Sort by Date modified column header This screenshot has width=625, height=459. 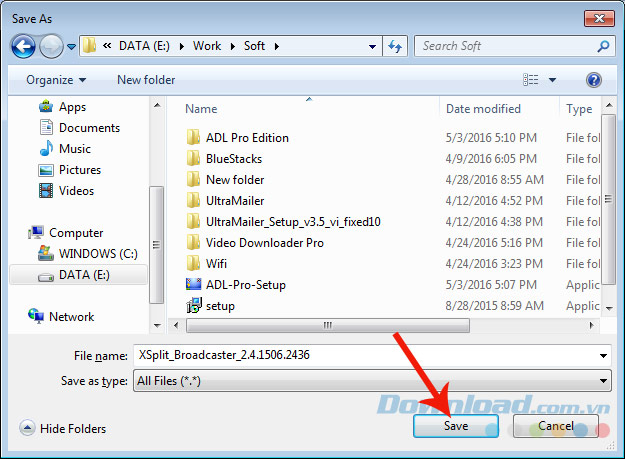tap(483, 109)
